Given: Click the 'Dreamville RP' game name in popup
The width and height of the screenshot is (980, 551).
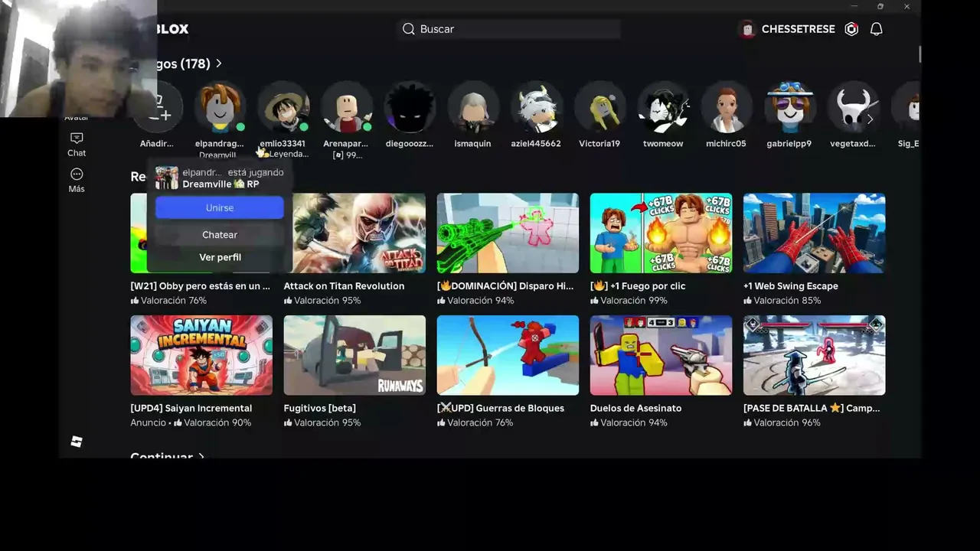Looking at the screenshot, I should pyautogui.click(x=220, y=184).
